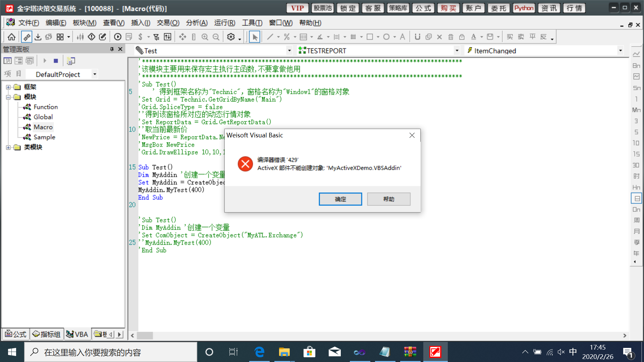Close the Weisoft Visual Basic dialog
Screen dimensions: 644x362
pyautogui.click(x=412, y=135)
